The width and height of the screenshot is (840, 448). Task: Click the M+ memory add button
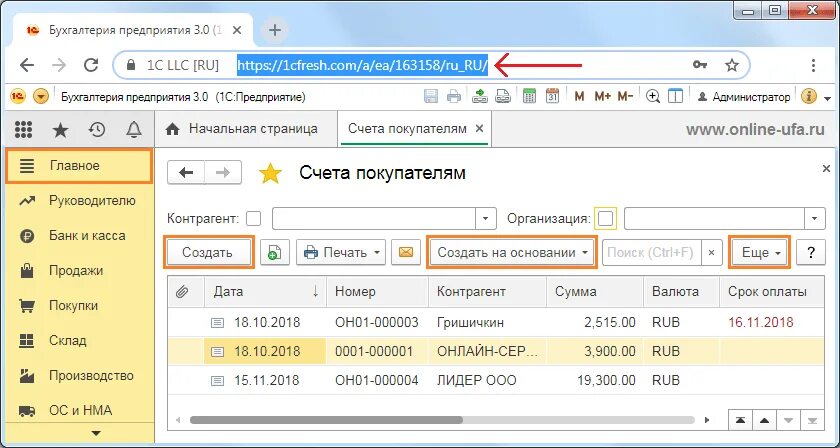pyautogui.click(x=602, y=96)
